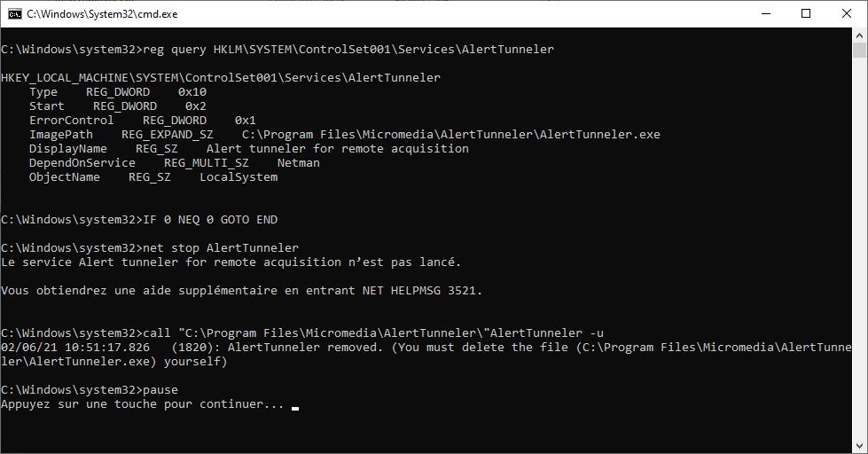This screenshot has height=454, width=868.
Task: Click the HKEY_LOCAL_MACHINE registry key line
Action: click(x=221, y=78)
